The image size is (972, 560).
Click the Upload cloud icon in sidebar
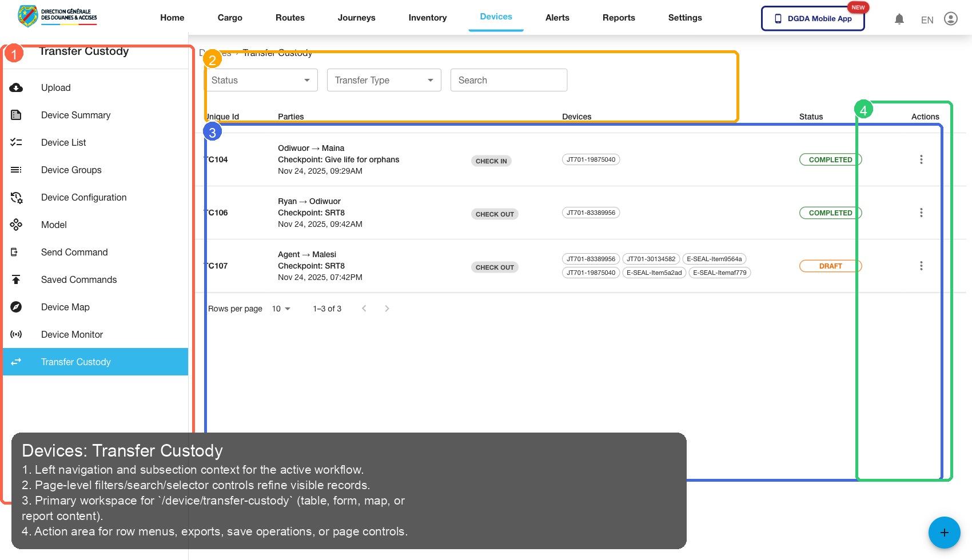pyautogui.click(x=16, y=87)
